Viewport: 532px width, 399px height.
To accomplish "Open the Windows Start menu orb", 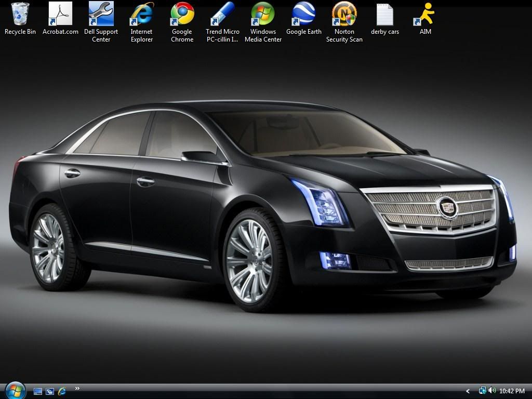I will [x=15, y=390].
